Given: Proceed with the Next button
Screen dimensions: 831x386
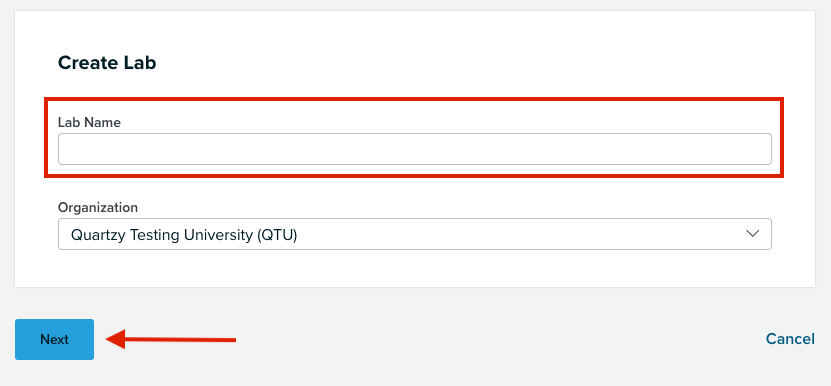Looking at the screenshot, I should click(x=55, y=339).
